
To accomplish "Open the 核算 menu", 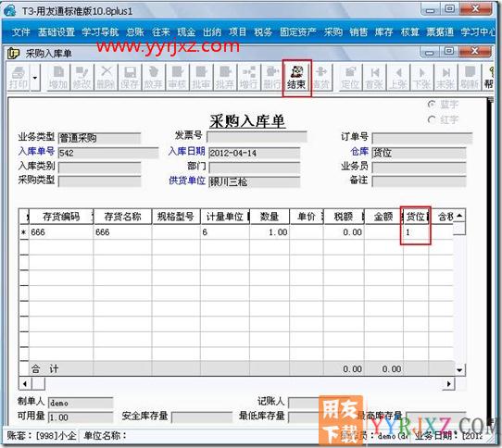I will (409, 32).
